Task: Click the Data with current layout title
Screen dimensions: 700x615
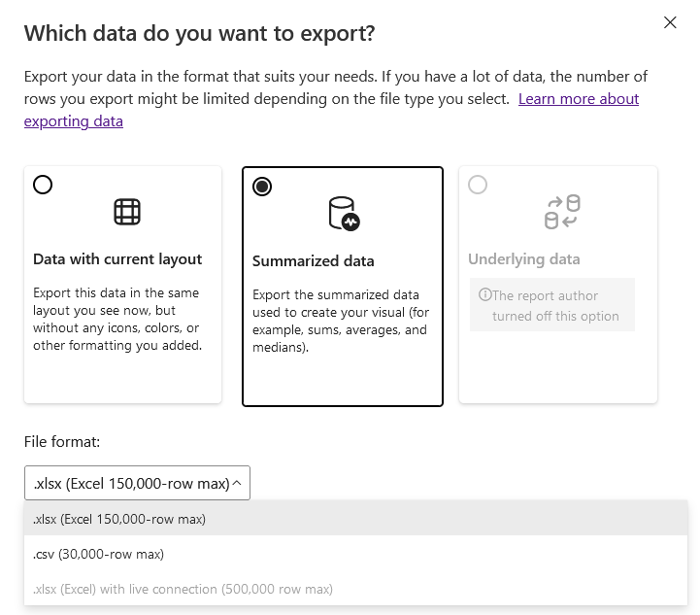Action: point(117,259)
